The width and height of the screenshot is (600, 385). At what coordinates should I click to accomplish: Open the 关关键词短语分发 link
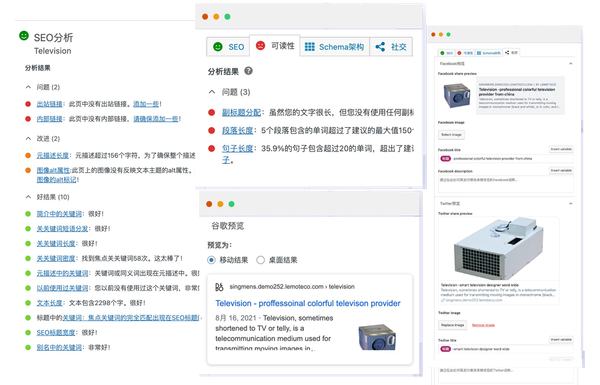(x=62, y=228)
